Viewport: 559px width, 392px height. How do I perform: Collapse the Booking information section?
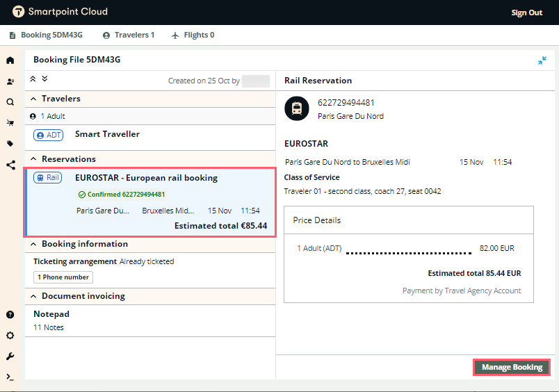[33, 244]
